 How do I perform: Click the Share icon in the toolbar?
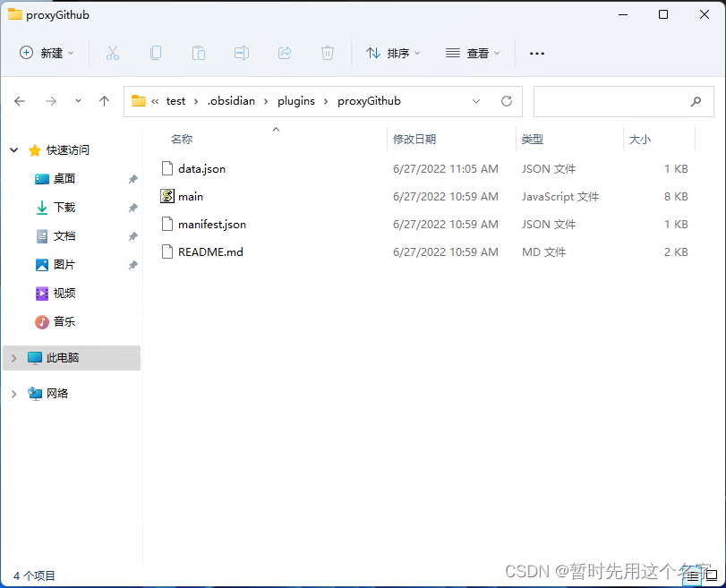click(285, 53)
